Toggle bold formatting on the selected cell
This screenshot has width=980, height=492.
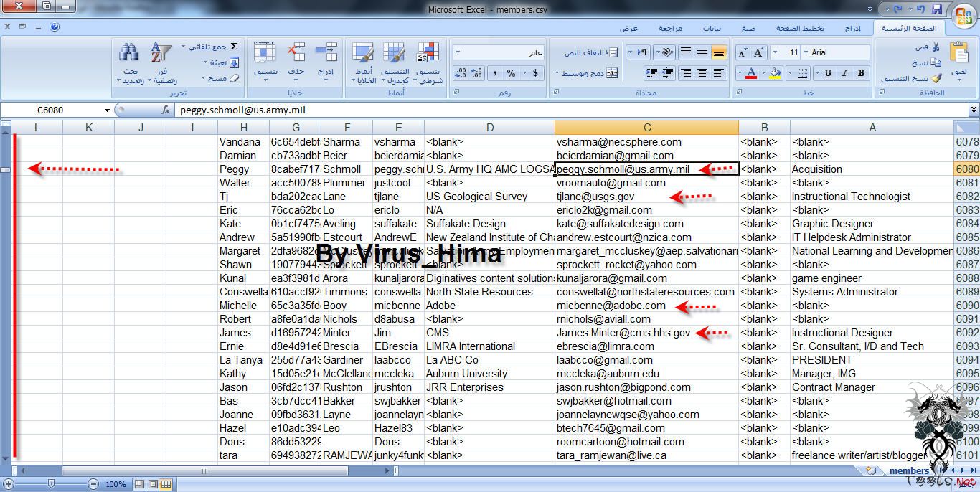(x=862, y=73)
